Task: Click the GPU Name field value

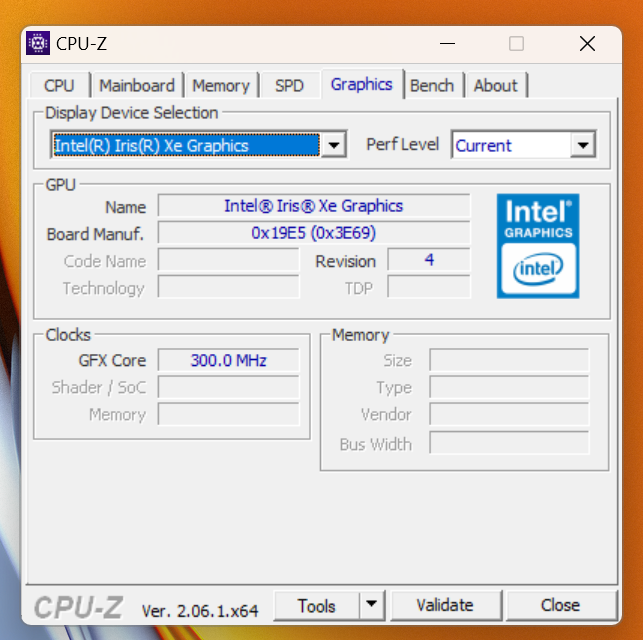Action: (314, 206)
